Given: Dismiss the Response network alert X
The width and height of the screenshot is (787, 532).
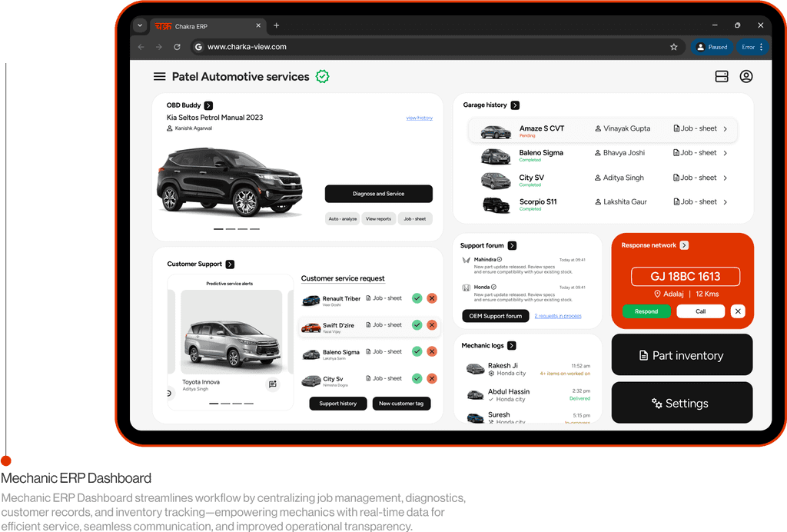Looking at the screenshot, I should coord(738,311).
